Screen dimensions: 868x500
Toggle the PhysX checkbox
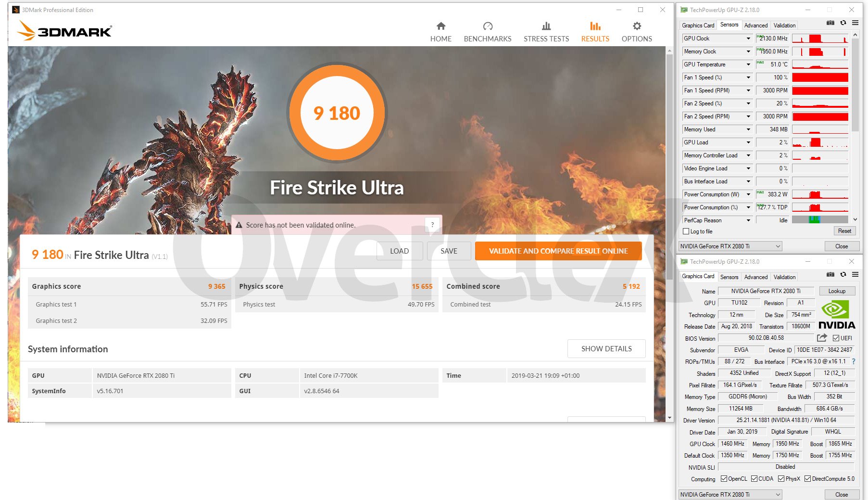[781, 478]
